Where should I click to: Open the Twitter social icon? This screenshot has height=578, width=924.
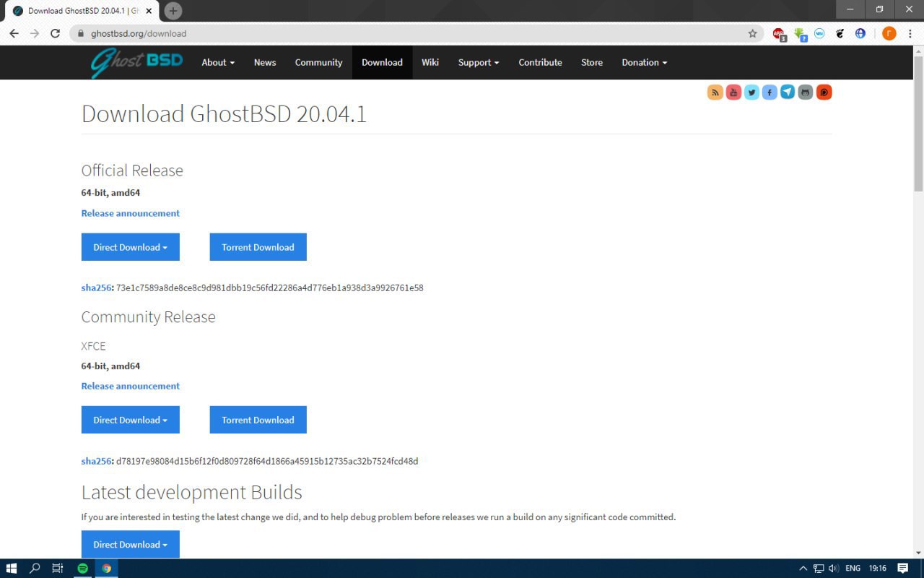751,92
